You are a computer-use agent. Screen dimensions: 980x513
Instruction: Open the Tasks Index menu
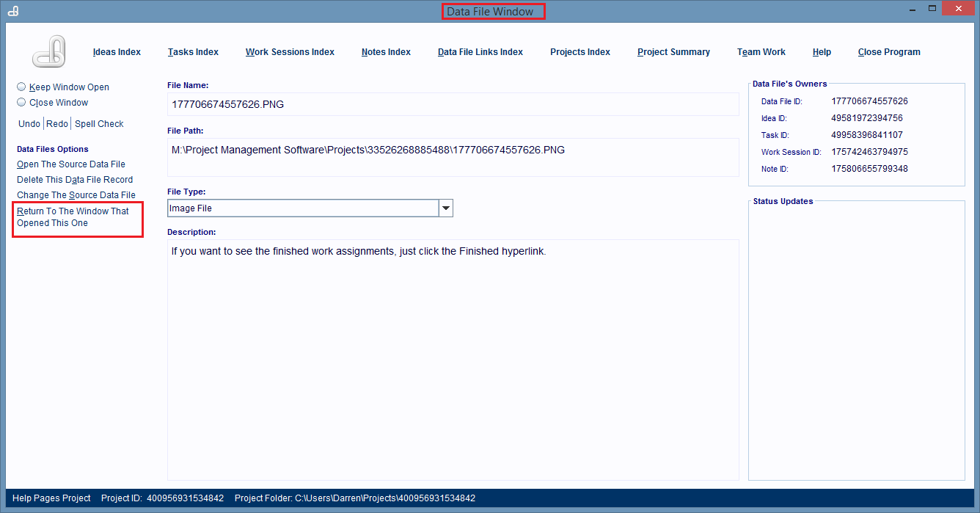click(x=193, y=52)
